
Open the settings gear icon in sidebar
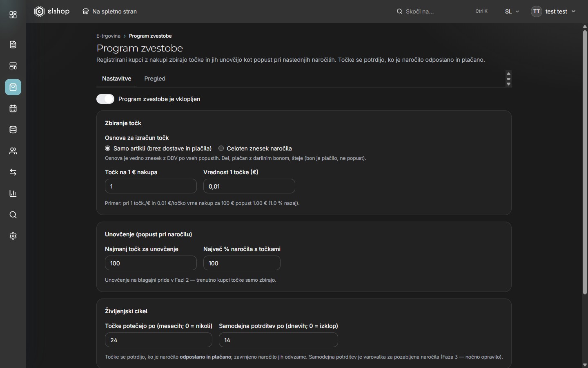(13, 236)
